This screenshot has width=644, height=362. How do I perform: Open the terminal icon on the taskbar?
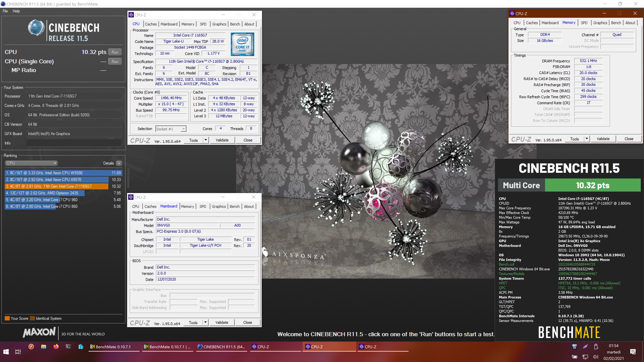68,347
